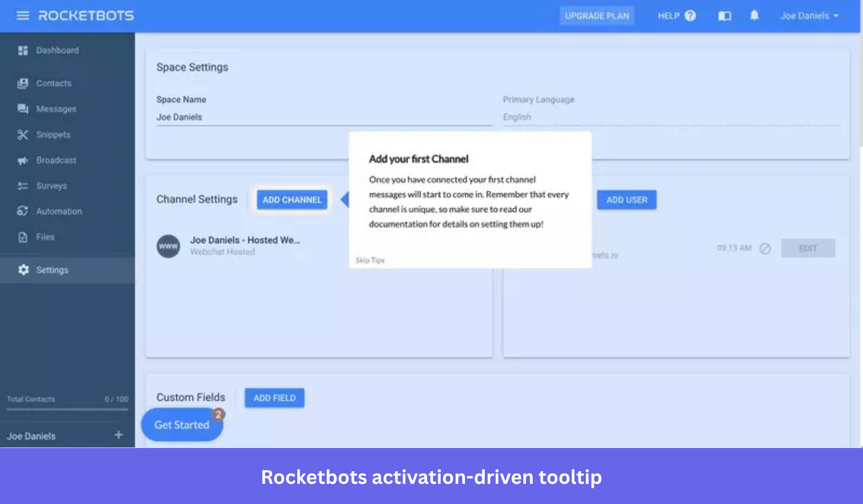Click the www webchat channel avatar

tap(168, 246)
